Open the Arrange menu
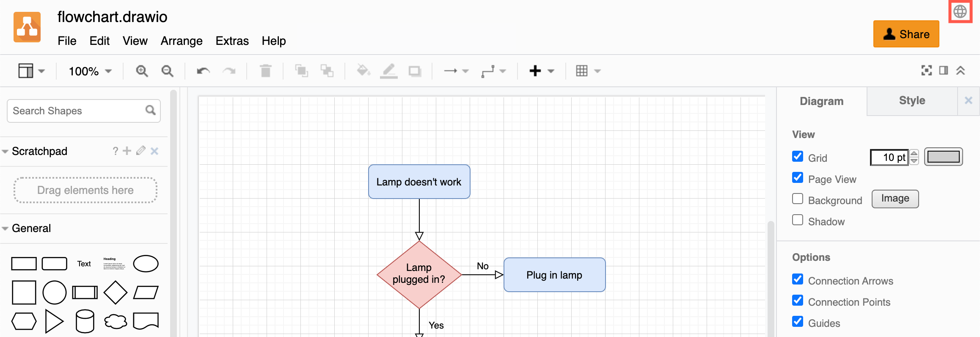Viewport: 980px width, 337px height. [x=182, y=41]
